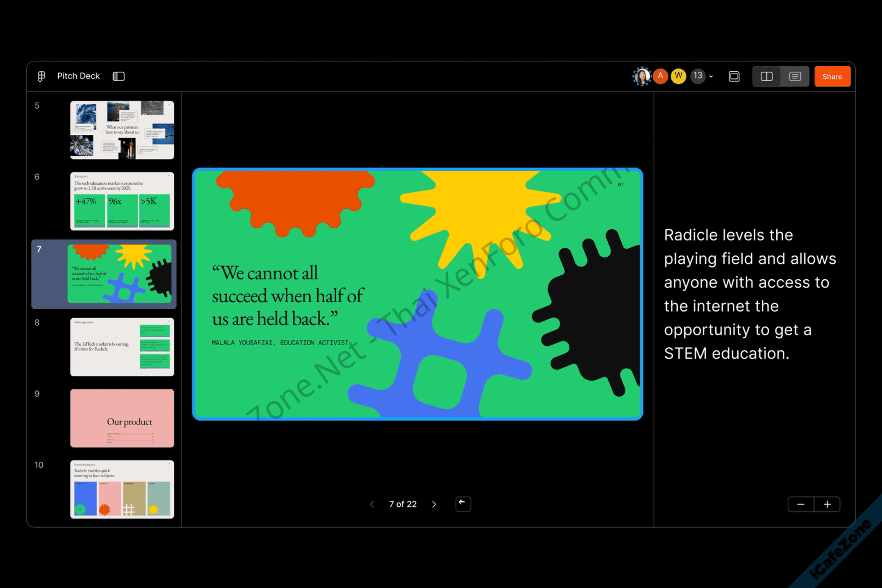
Task: Click the return-to-slide arrow icon
Action: pyautogui.click(x=463, y=504)
